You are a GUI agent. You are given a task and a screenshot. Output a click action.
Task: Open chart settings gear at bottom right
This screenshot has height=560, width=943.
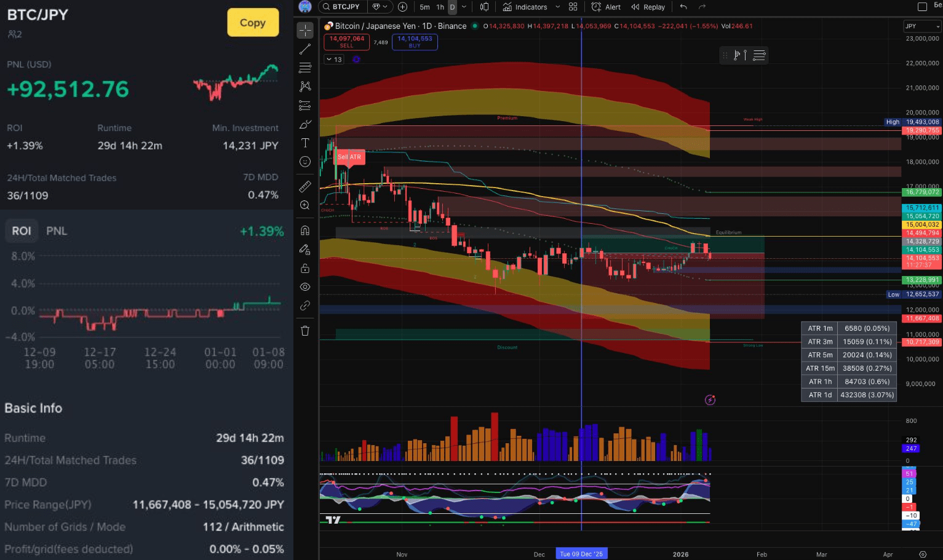[922, 554]
